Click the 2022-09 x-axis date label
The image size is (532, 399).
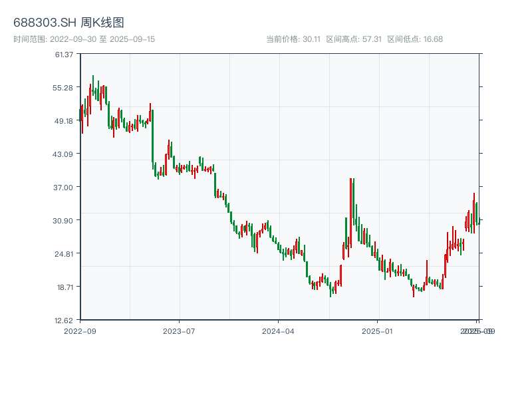click(x=80, y=331)
